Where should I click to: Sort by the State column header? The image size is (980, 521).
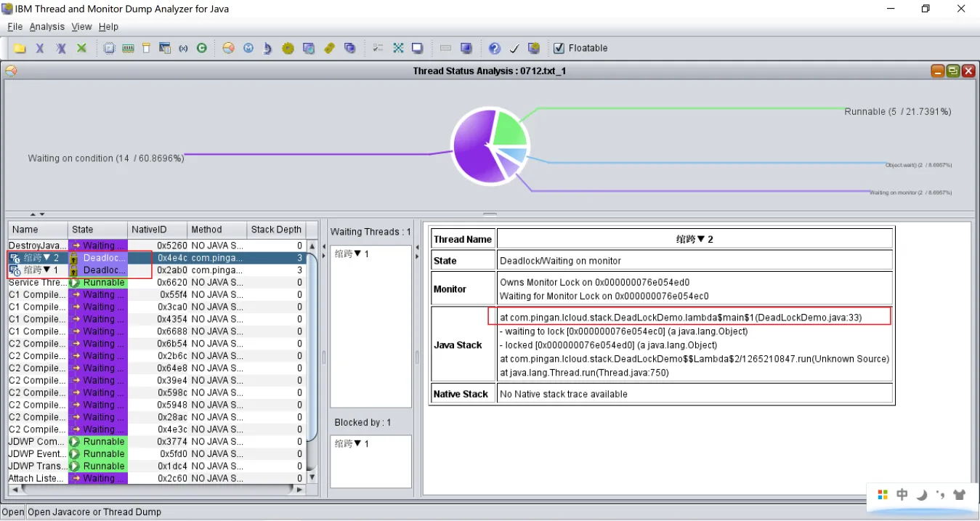98,230
